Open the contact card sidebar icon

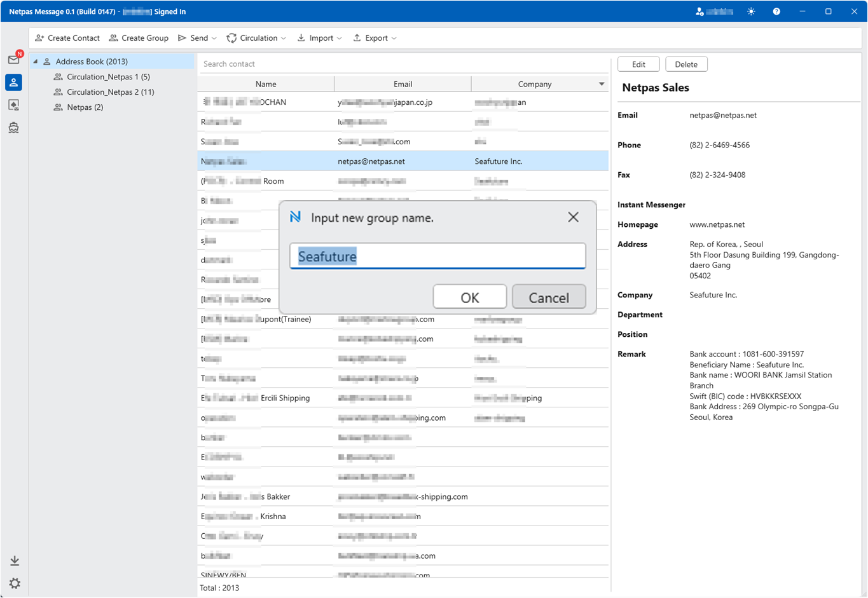click(13, 105)
